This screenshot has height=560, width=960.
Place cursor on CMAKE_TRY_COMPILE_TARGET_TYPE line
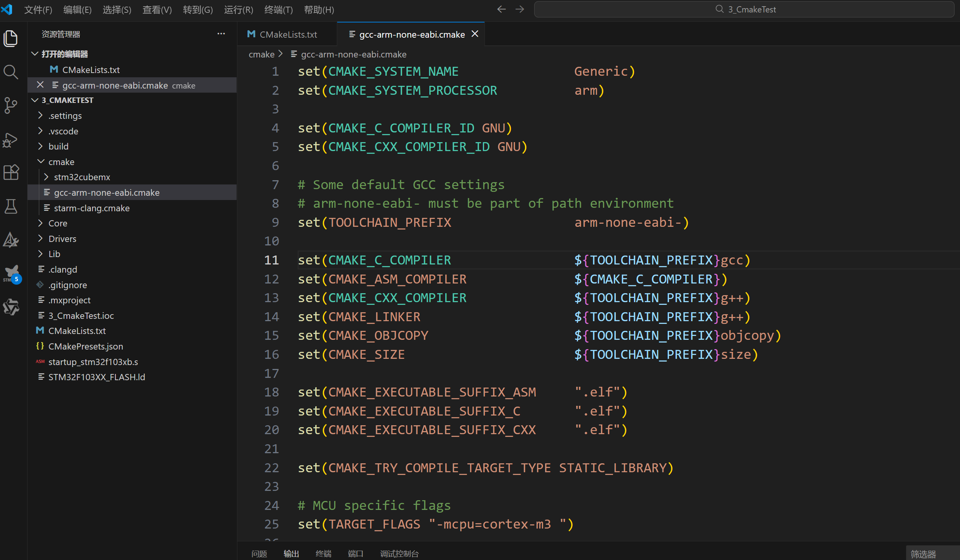486,468
